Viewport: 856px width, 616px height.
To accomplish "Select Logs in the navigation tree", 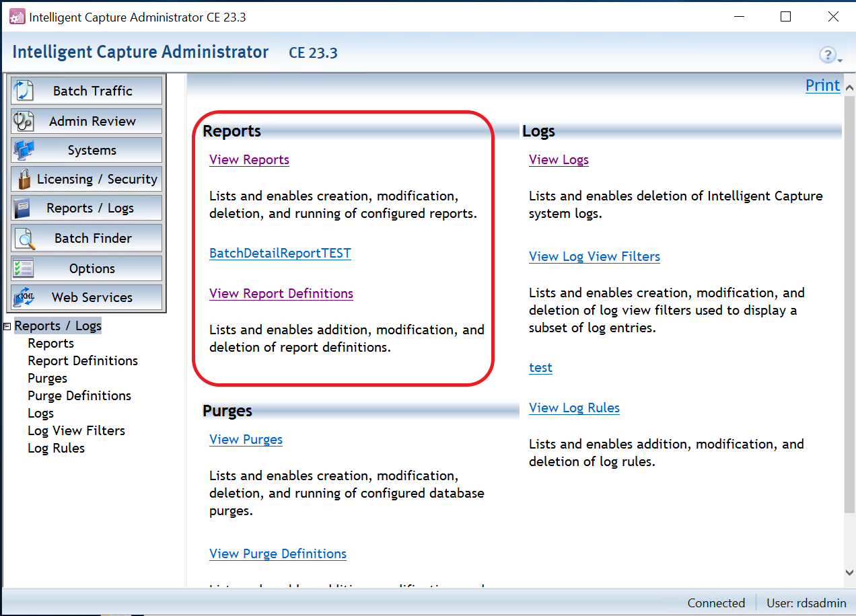I will (x=40, y=414).
